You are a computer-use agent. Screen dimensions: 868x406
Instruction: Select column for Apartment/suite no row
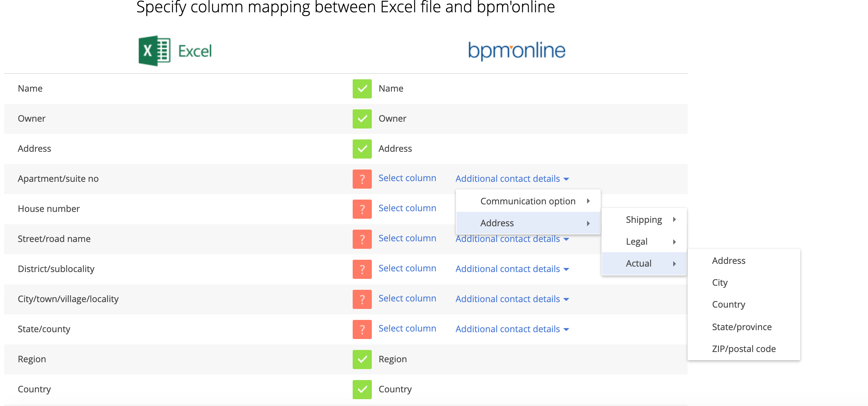[407, 178]
